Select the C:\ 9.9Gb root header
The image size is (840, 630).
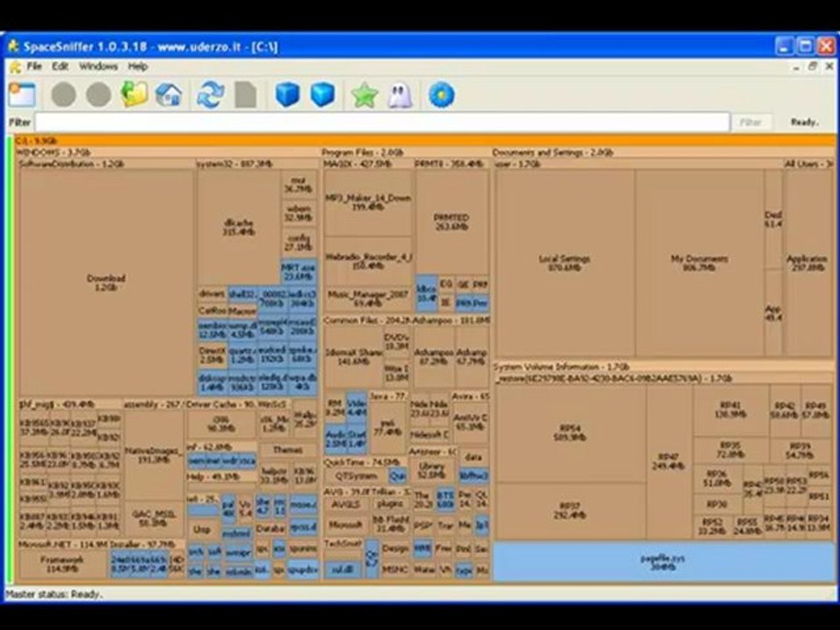pyautogui.click(x=425, y=141)
